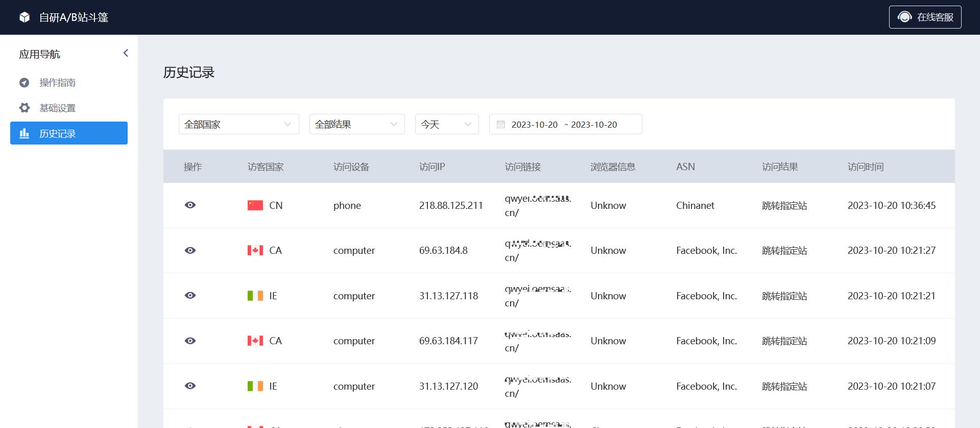Click the 访问结果 column header
The image size is (980, 428).
pos(780,167)
